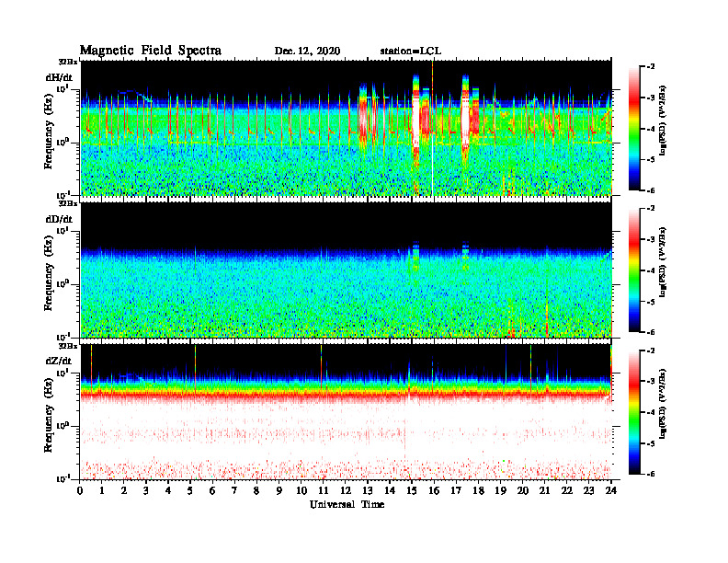Click hour tick label "9" on time axis
This screenshot has width=728, height=563.
279,491
